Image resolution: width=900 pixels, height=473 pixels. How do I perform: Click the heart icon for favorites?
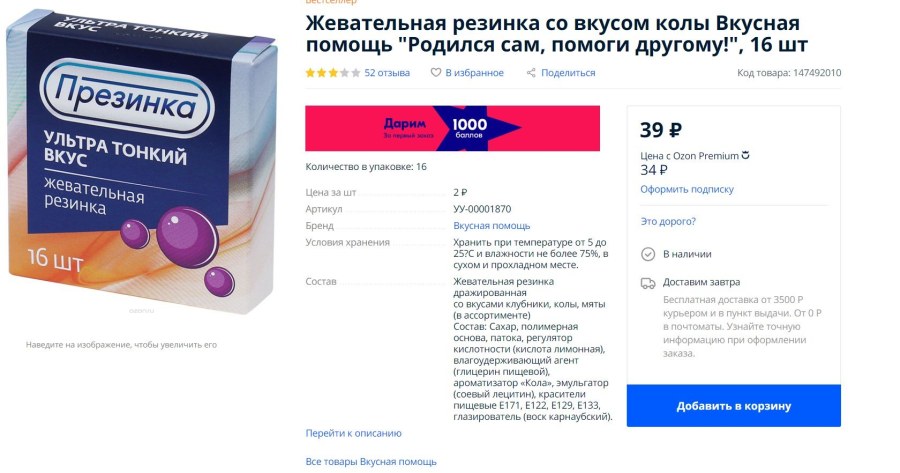click(x=436, y=73)
